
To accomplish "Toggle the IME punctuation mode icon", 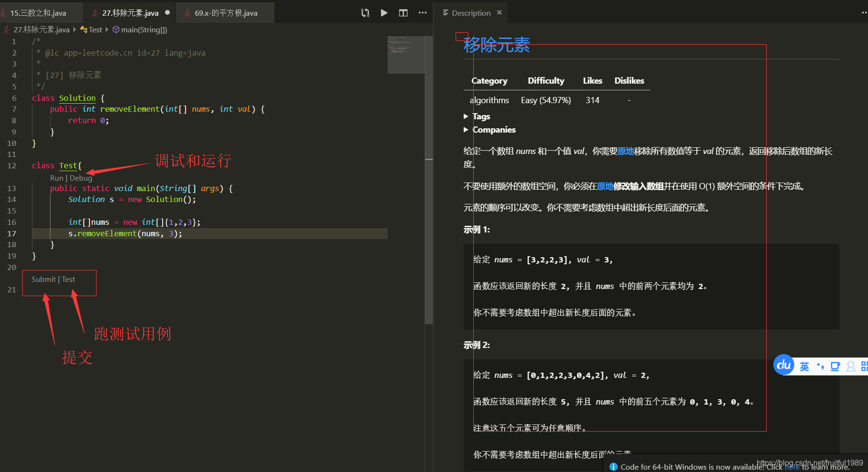I will [820, 366].
